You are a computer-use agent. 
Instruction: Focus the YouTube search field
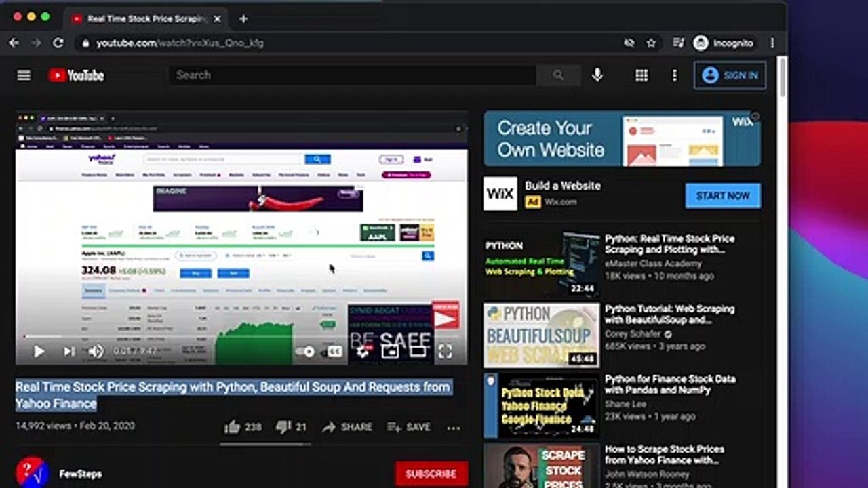point(353,75)
